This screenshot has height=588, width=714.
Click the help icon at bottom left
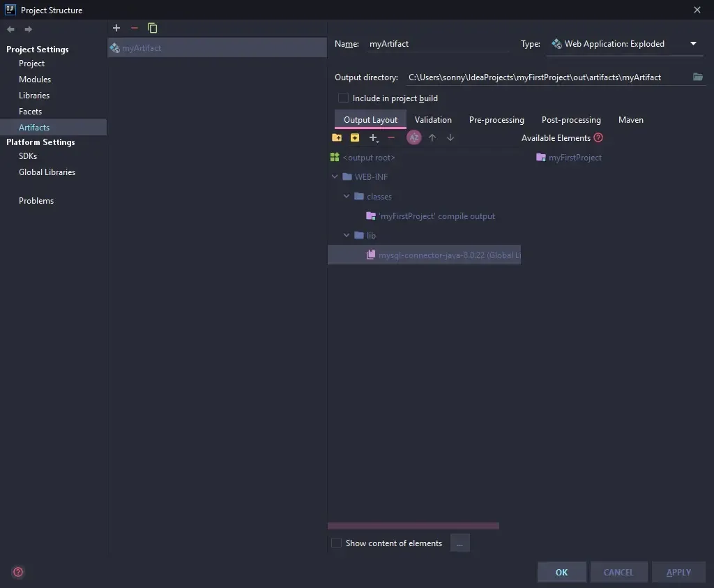18,572
